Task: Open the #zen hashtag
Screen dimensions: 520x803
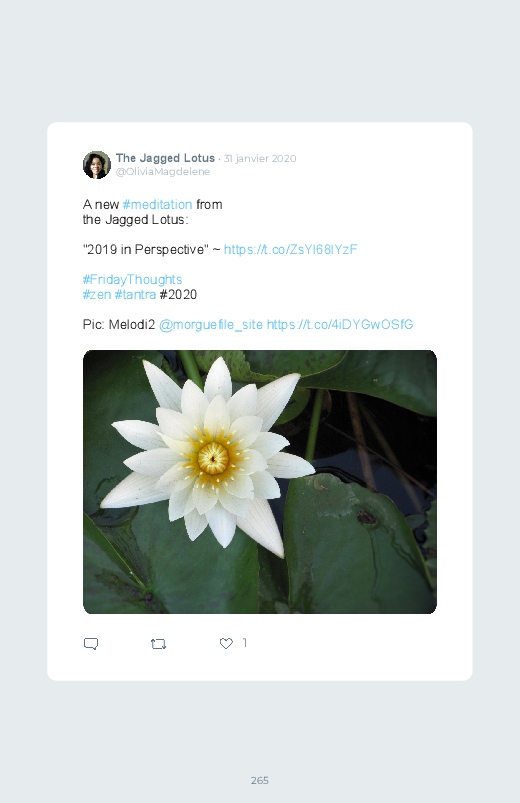Action: pos(97,294)
